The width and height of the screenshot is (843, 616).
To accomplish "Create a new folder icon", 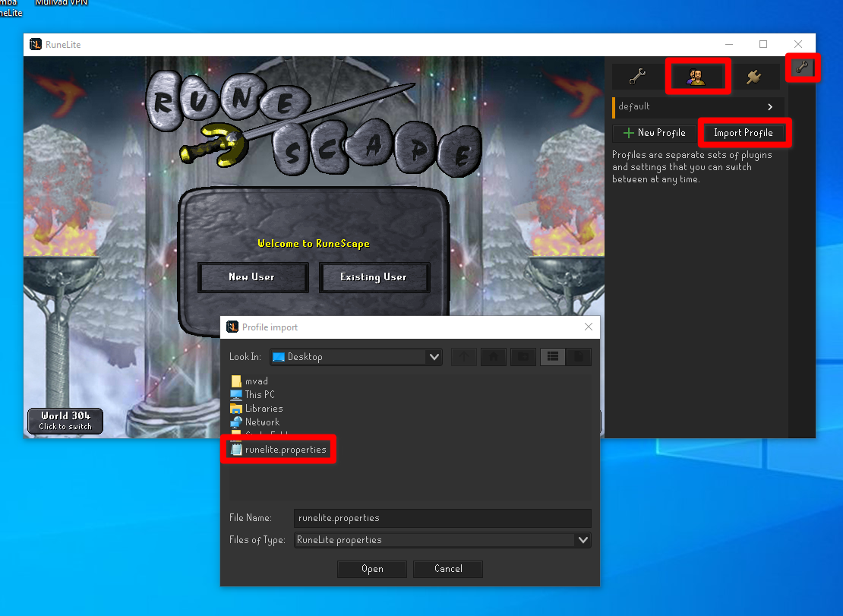I will tap(523, 357).
